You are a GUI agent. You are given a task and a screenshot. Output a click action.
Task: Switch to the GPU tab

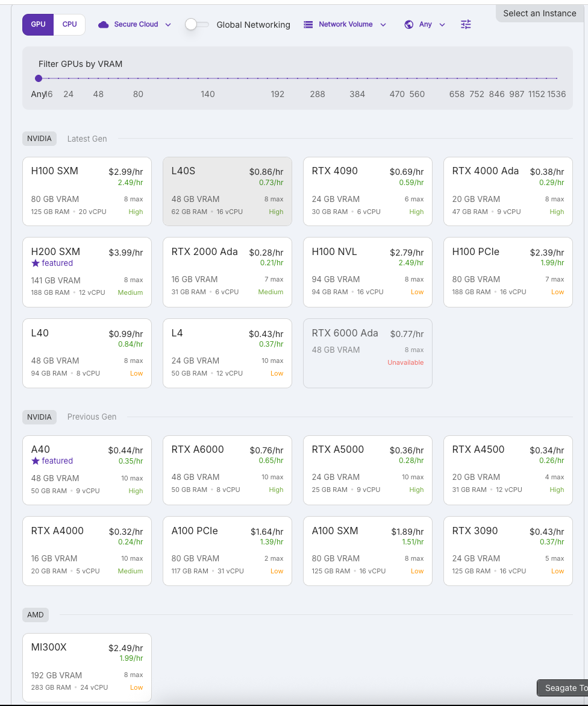click(38, 24)
